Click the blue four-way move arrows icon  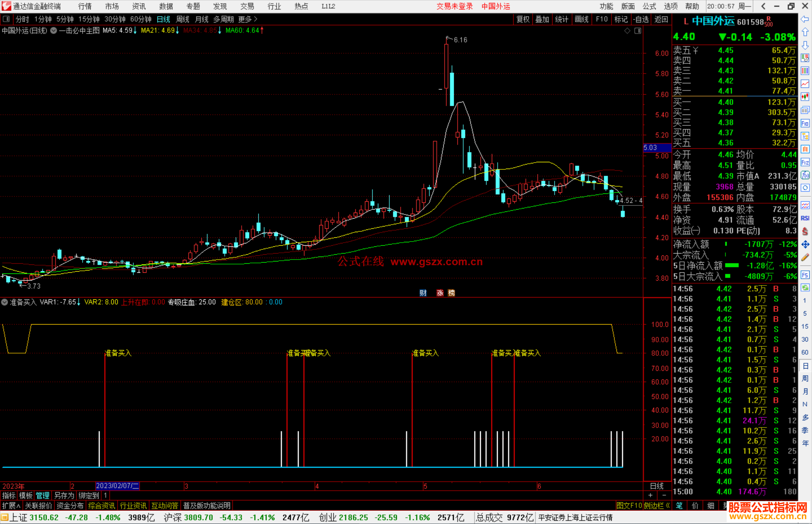click(x=805, y=245)
